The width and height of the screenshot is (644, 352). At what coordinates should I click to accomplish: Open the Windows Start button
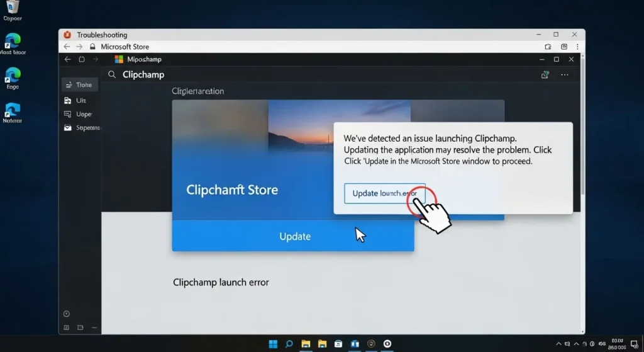pyautogui.click(x=273, y=344)
